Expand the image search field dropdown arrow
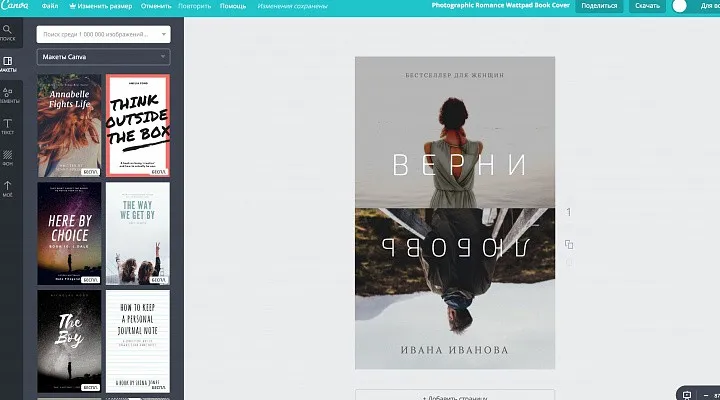This screenshot has height=400, width=720. click(162, 34)
